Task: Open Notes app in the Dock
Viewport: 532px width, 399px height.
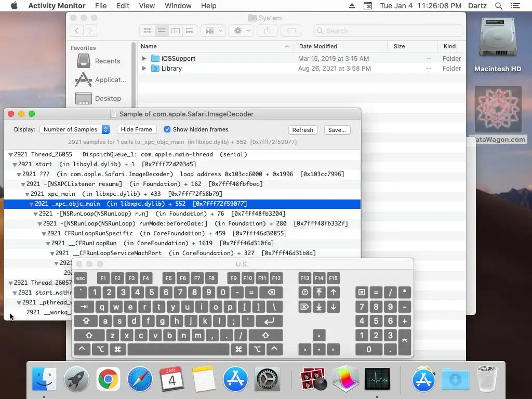Action: coord(204,379)
